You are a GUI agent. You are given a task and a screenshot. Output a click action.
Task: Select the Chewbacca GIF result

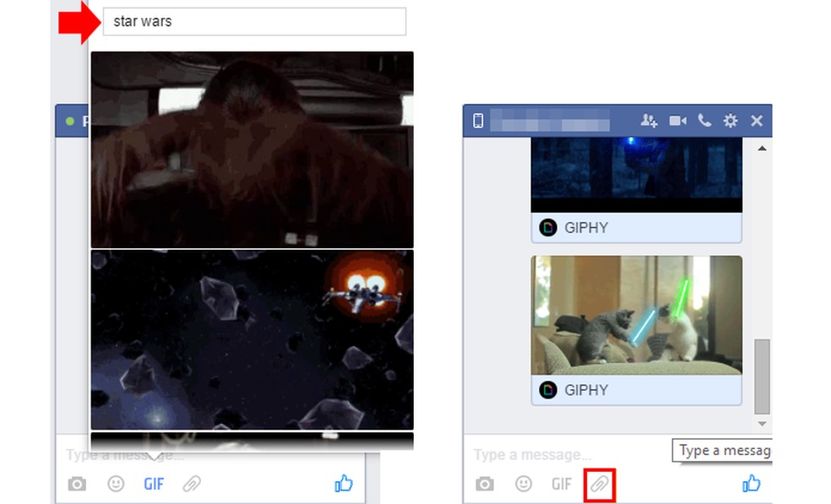[x=253, y=149]
